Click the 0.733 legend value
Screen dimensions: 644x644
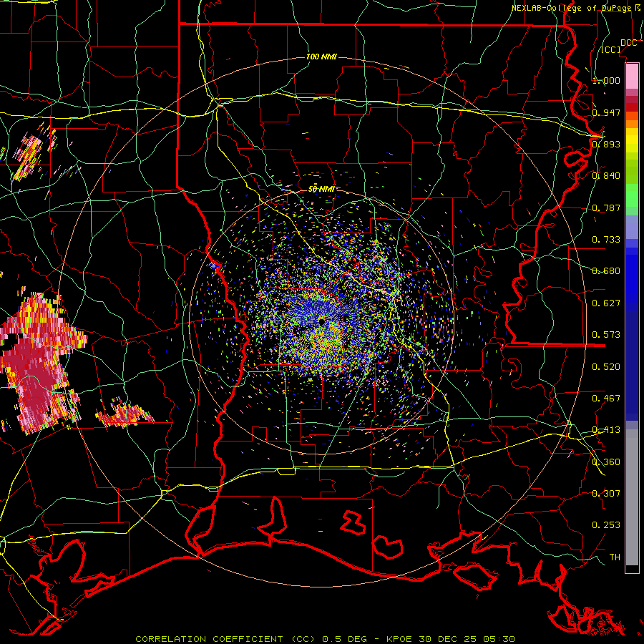pos(606,240)
